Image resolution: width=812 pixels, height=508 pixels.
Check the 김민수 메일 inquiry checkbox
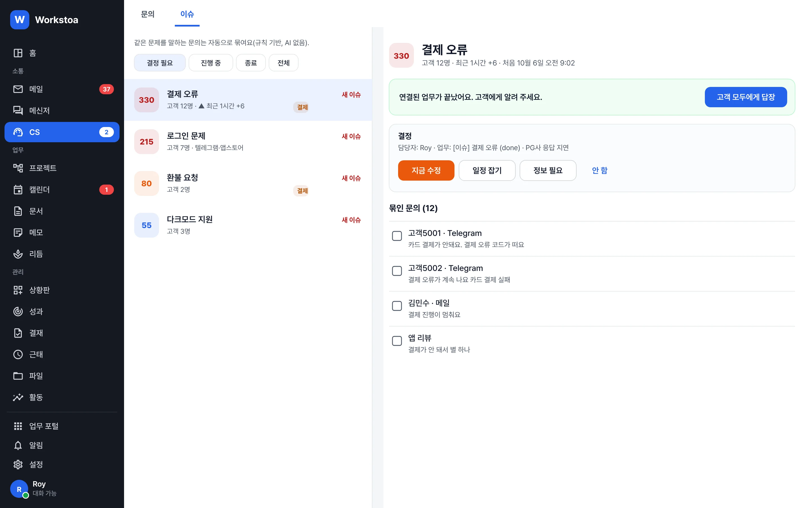pos(397,306)
